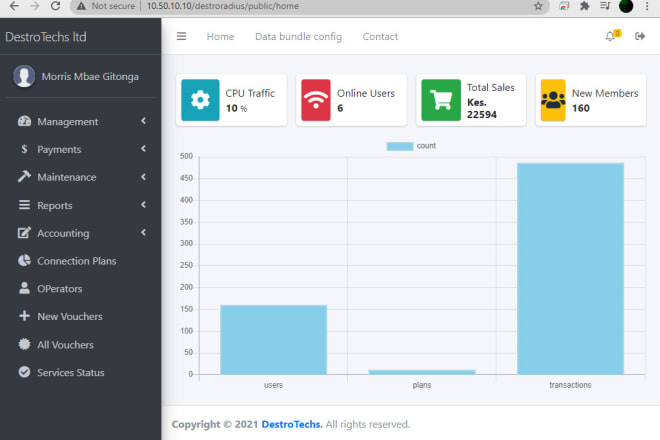Image resolution: width=660 pixels, height=440 pixels.
Task: Click the transactions bar in chart
Action: point(570,268)
